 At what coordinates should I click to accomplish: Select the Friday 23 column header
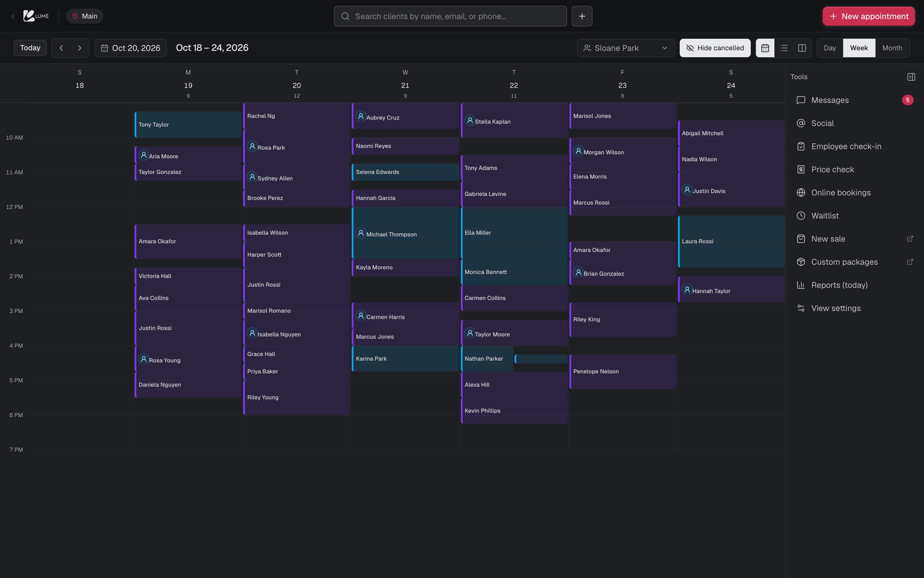(622, 84)
